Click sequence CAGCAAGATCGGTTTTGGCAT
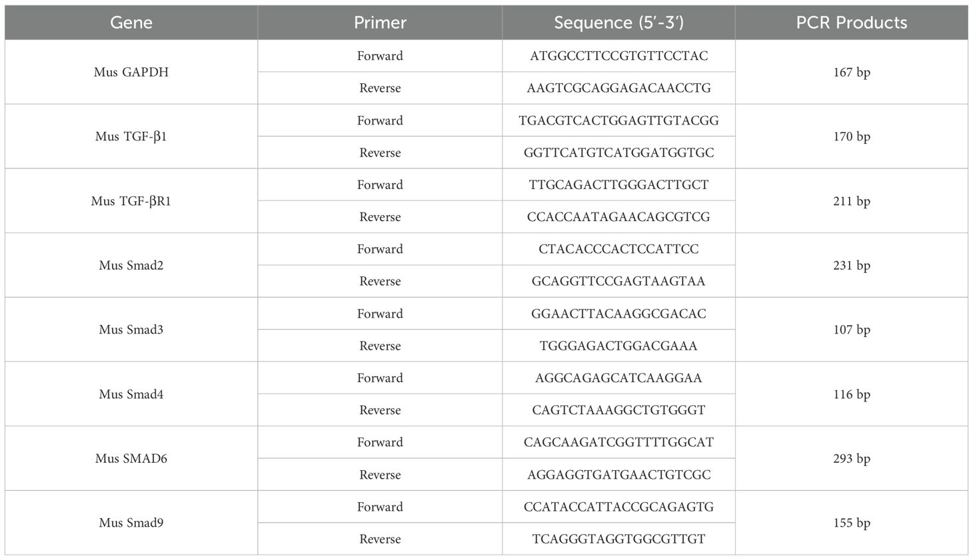The width and height of the screenshot is (973, 560). point(618,442)
